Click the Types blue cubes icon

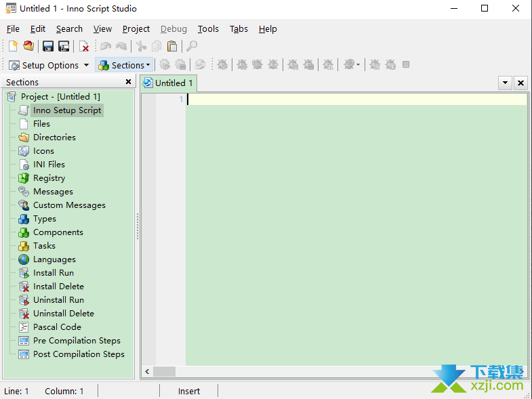point(24,219)
